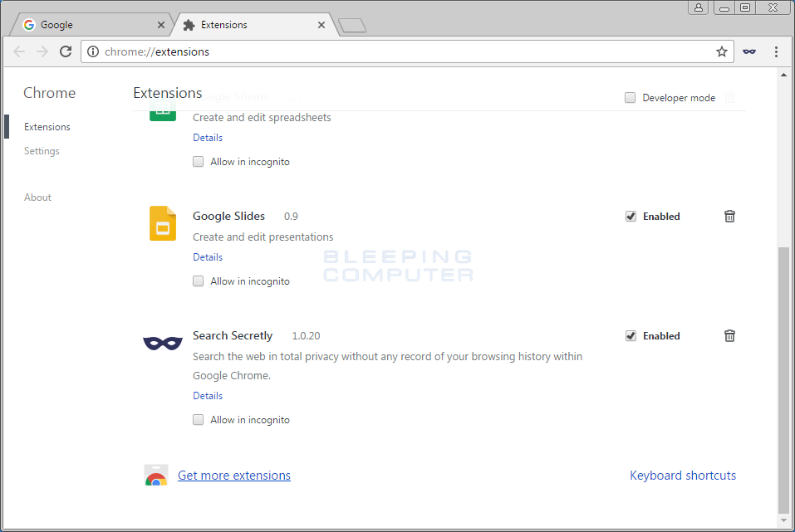The height and width of the screenshot is (532, 795).
Task: Click the forward navigation arrow
Action: pos(42,51)
